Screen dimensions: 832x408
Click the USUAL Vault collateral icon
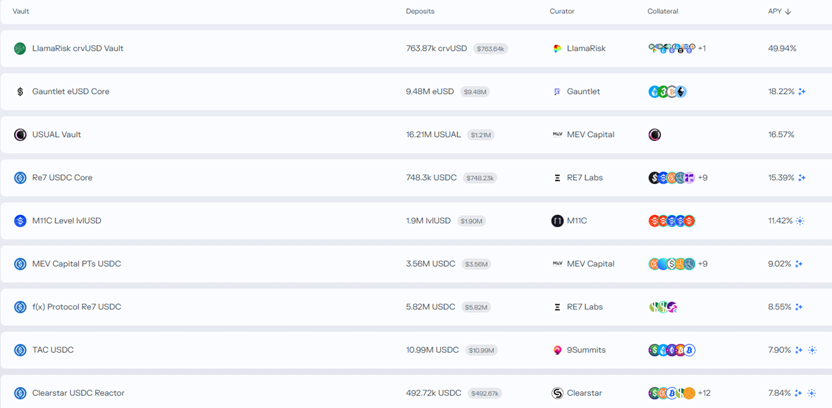655,135
